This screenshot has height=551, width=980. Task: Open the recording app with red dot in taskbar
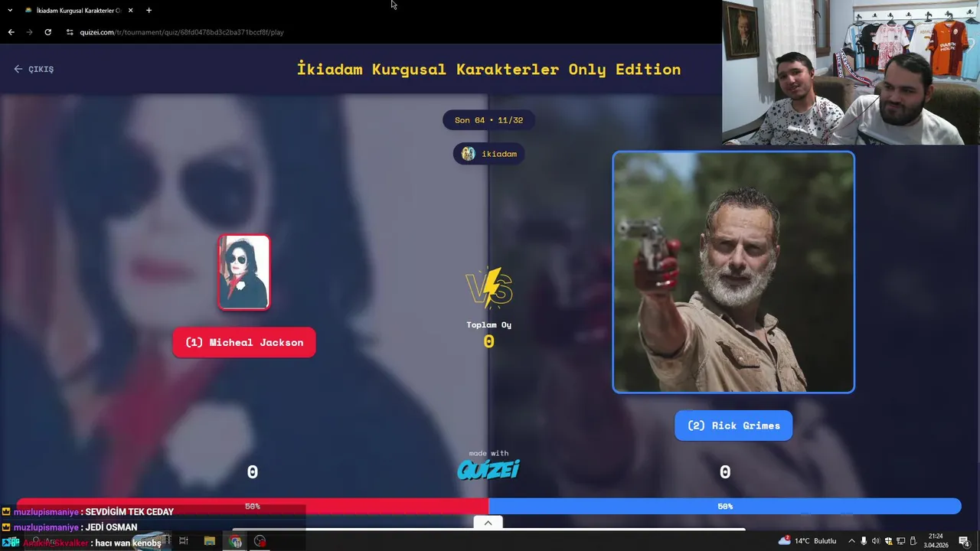coord(260,541)
